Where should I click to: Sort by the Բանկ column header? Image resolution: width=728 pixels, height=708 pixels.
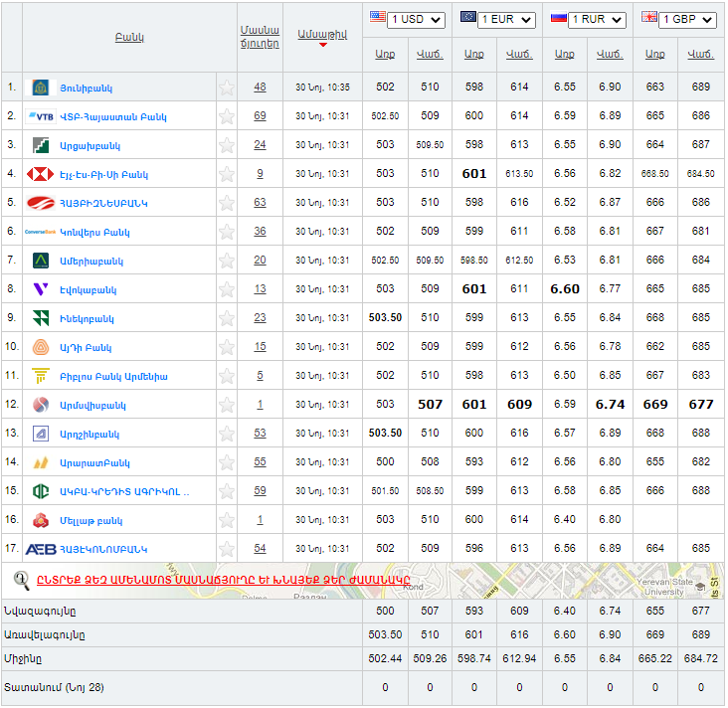129,38
